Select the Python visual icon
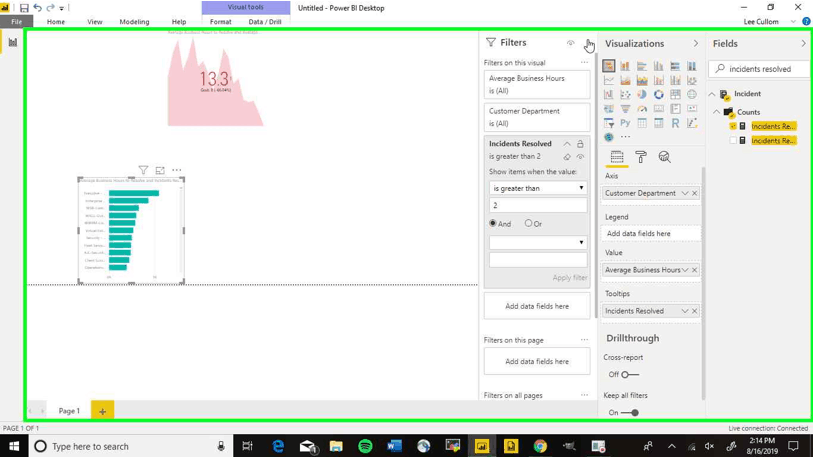Screen dimensions: 815x459 625,123
